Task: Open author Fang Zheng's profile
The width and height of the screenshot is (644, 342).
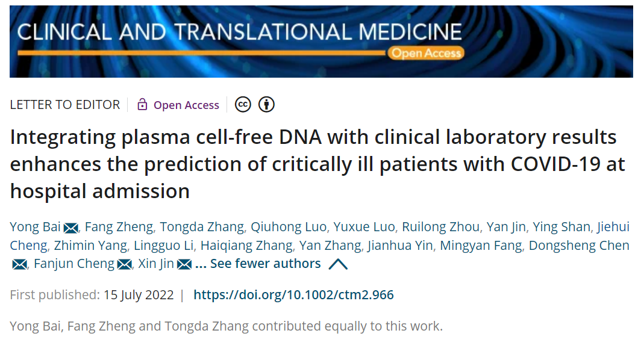Action: [119, 226]
